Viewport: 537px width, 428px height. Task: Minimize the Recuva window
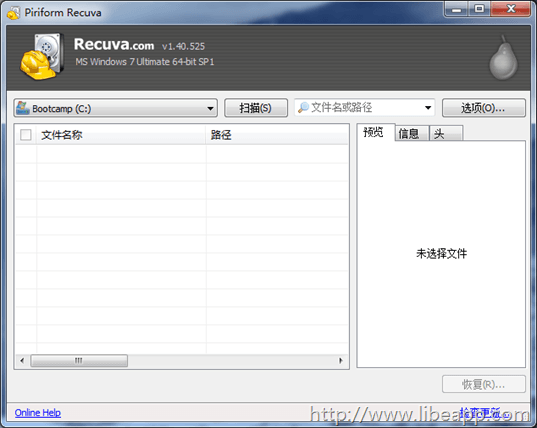(456, 9)
